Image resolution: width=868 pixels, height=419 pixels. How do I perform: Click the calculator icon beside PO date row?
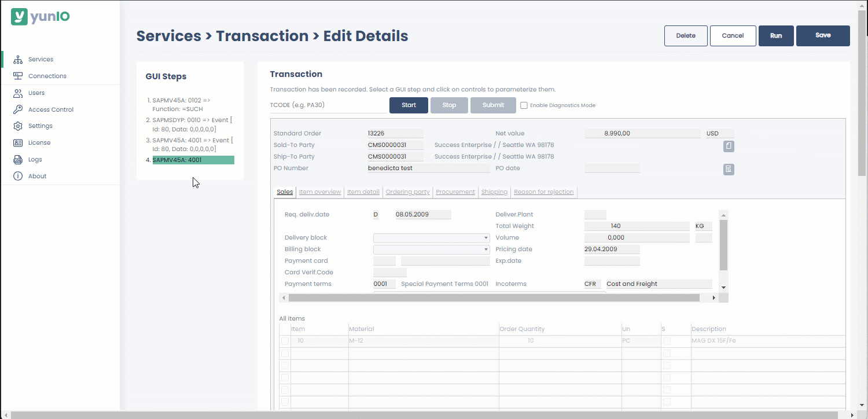(729, 170)
